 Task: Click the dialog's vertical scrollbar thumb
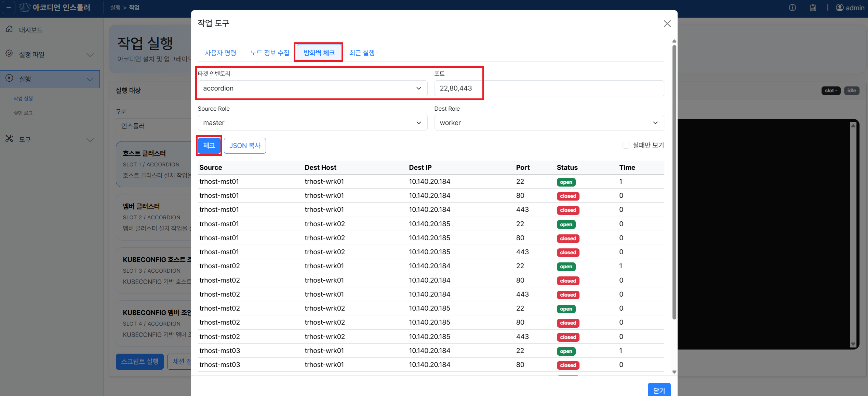coord(674,183)
